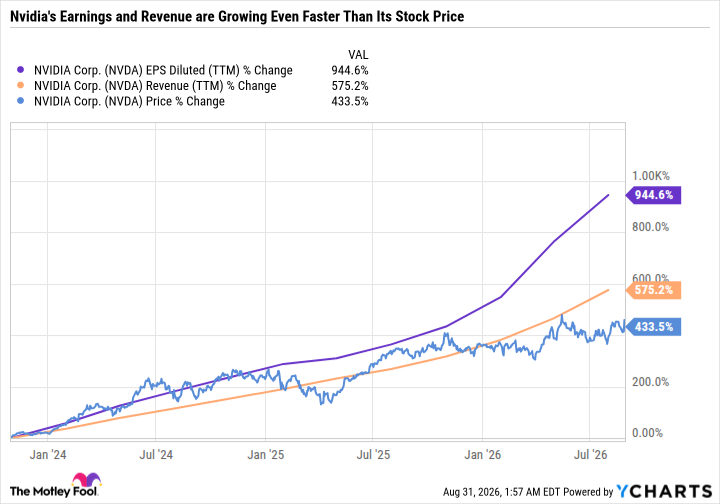Click the Jul '25 x-axis label
Image resolution: width=720 pixels, height=504 pixels.
pyautogui.click(x=373, y=455)
